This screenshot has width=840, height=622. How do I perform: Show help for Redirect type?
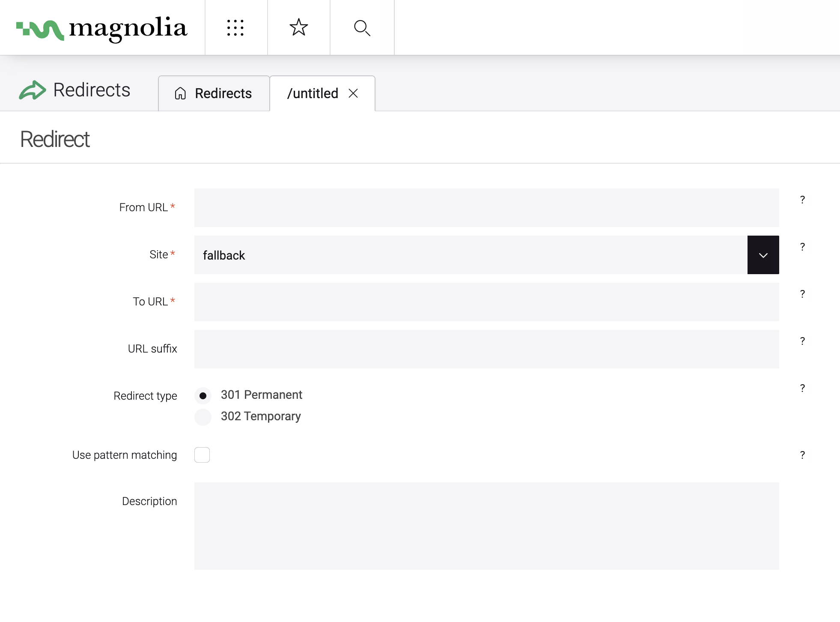(802, 388)
